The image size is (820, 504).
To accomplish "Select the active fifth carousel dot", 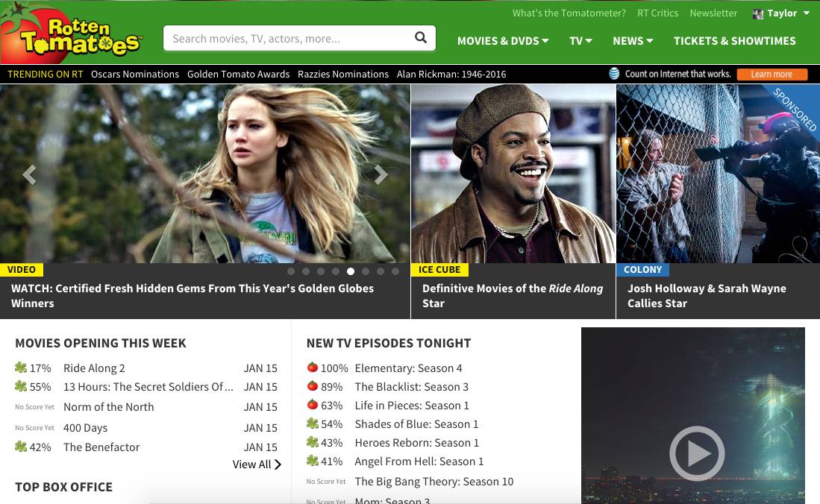I will click(351, 271).
